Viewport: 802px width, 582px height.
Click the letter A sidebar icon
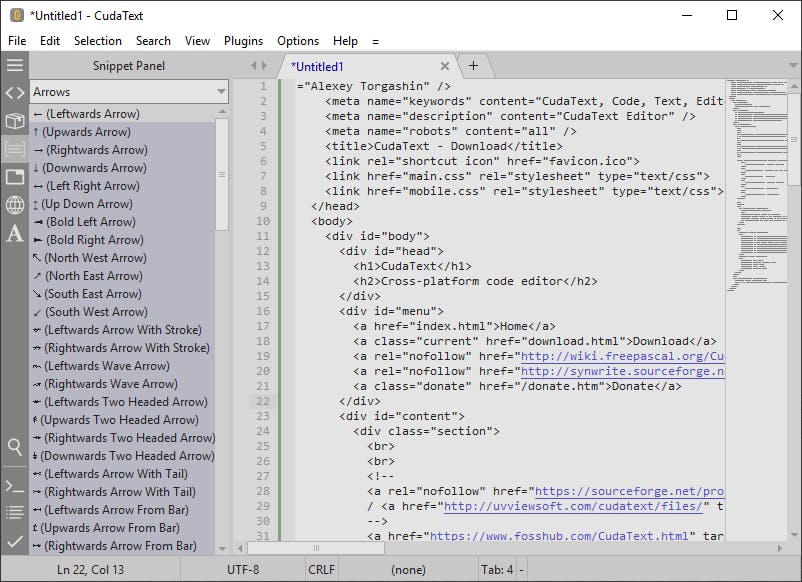pyautogui.click(x=14, y=234)
